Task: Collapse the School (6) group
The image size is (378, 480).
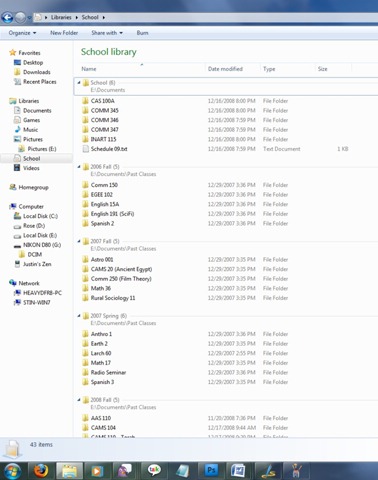Action: 79,82
